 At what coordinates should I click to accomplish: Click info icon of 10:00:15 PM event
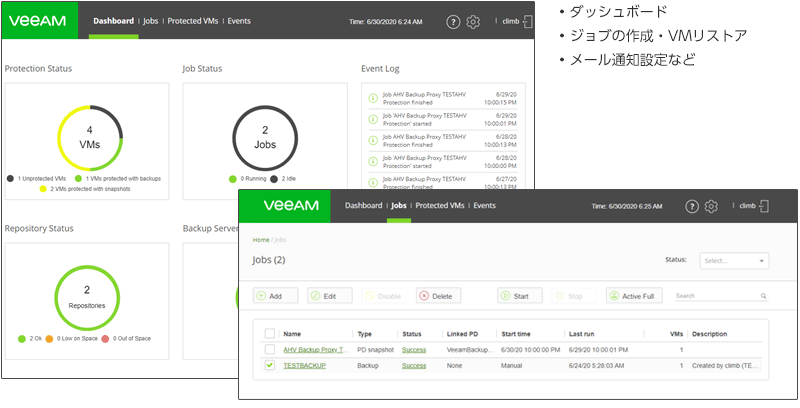[373, 98]
